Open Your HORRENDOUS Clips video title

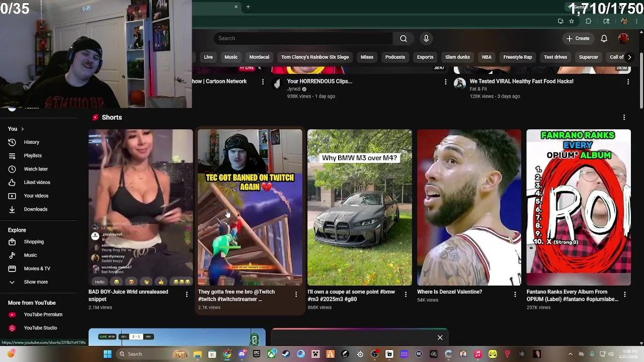pyautogui.click(x=319, y=81)
